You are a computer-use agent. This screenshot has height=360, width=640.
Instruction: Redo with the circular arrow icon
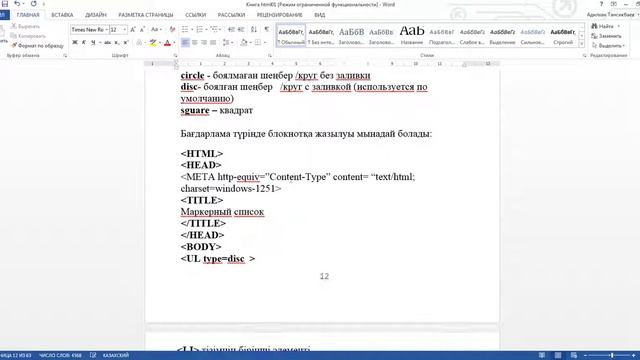pyautogui.click(x=33, y=4)
